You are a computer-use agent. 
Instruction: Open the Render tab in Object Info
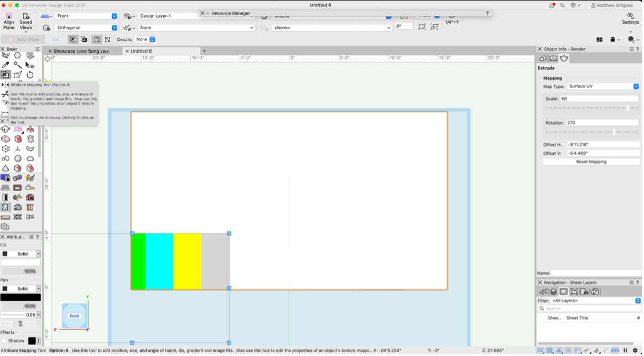pos(564,59)
